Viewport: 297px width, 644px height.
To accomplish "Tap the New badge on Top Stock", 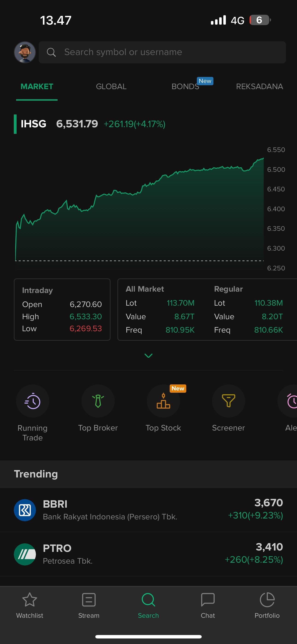I will [178, 389].
